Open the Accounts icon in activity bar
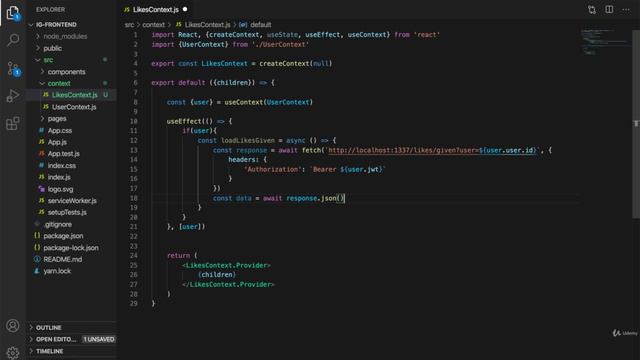 point(13,326)
